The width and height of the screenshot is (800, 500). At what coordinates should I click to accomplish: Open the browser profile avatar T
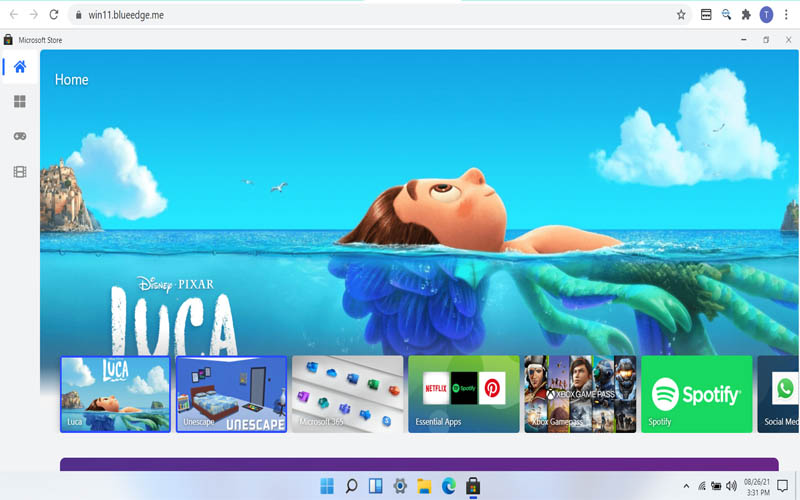coord(766,15)
